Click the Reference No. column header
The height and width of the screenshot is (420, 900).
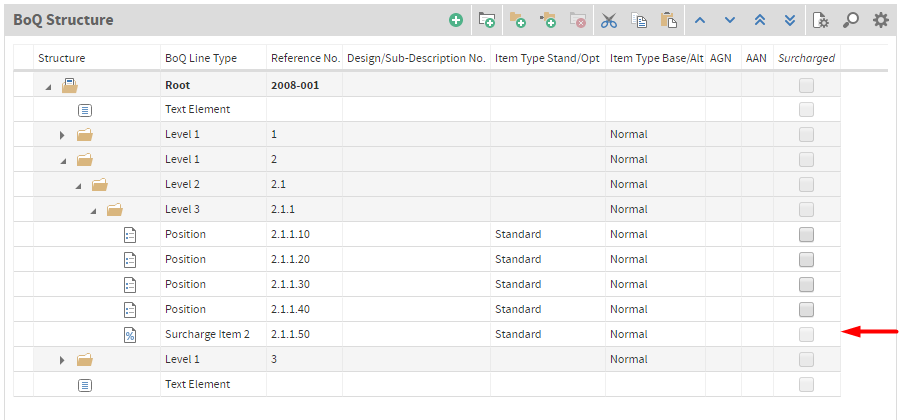(305, 58)
